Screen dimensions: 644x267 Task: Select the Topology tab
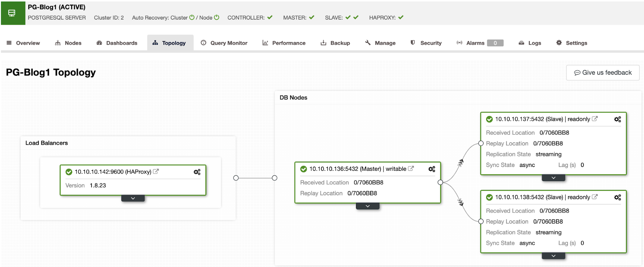pos(170,43)
